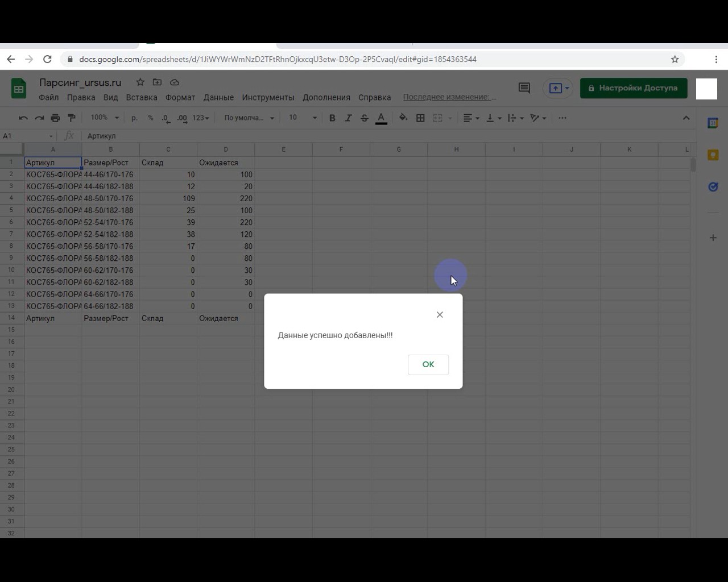Open the Формат menu
This screenshot has width=728, height=582.
click(x=180, y=97)
